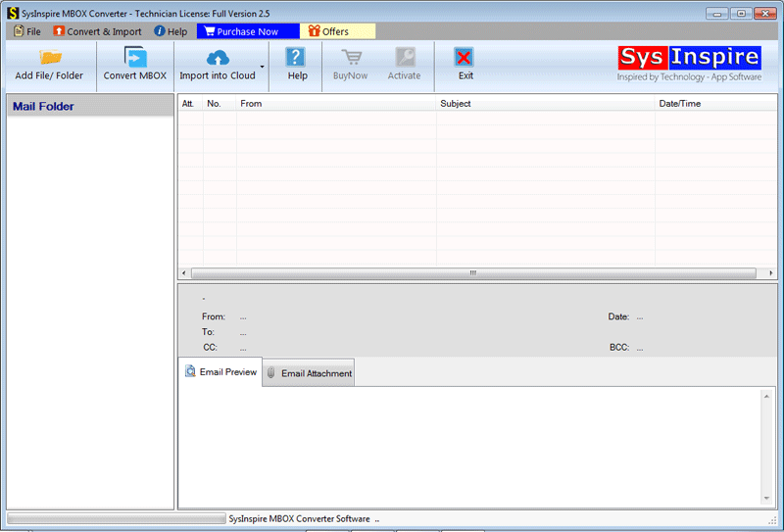Click the status bar progress bar
784x532 pixels.
click(117, 518)
